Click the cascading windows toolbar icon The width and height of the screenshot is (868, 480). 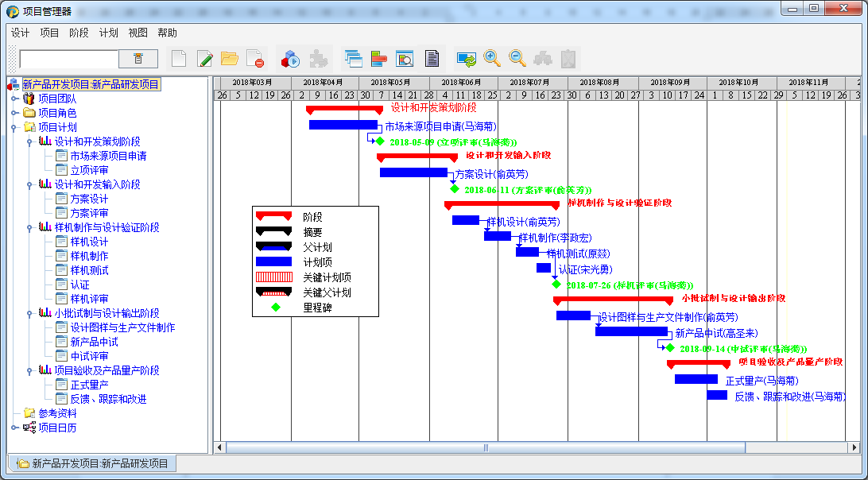click(x=353, y=58)
